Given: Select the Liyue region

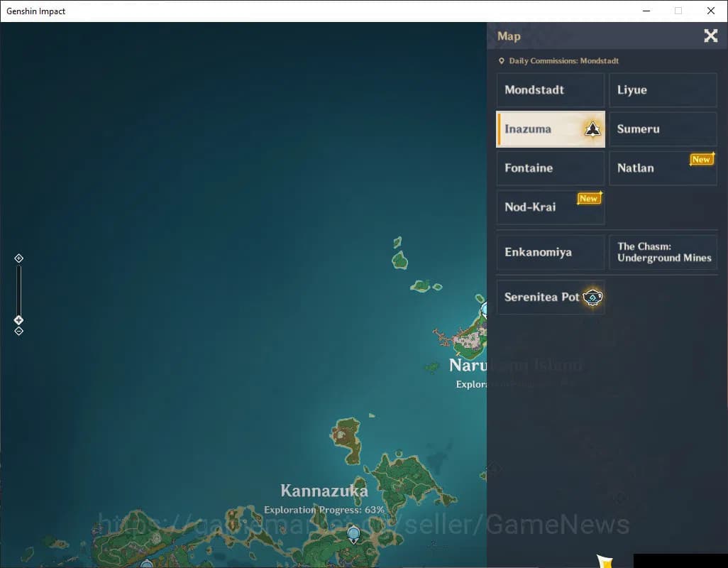Looking at the screenshot, I should 663,90.
